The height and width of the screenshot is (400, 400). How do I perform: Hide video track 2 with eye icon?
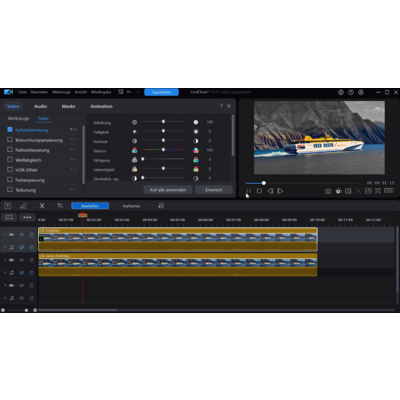pos(22,260)
